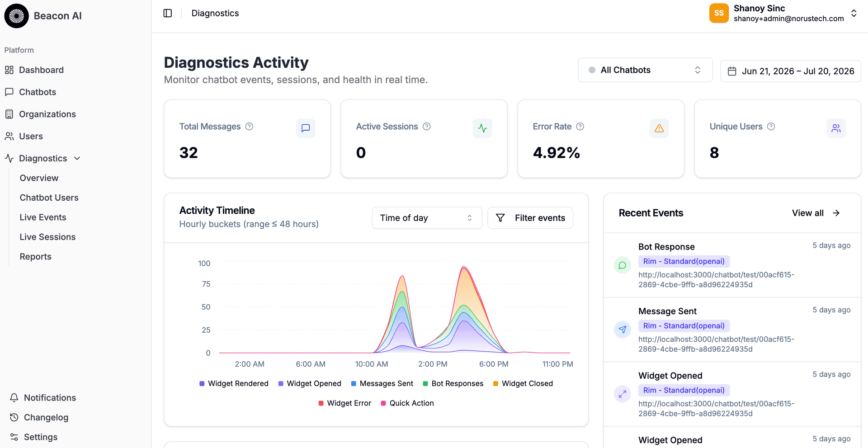Open the date range picker
The image size is (868, 448).
click(x=790, y=71)
